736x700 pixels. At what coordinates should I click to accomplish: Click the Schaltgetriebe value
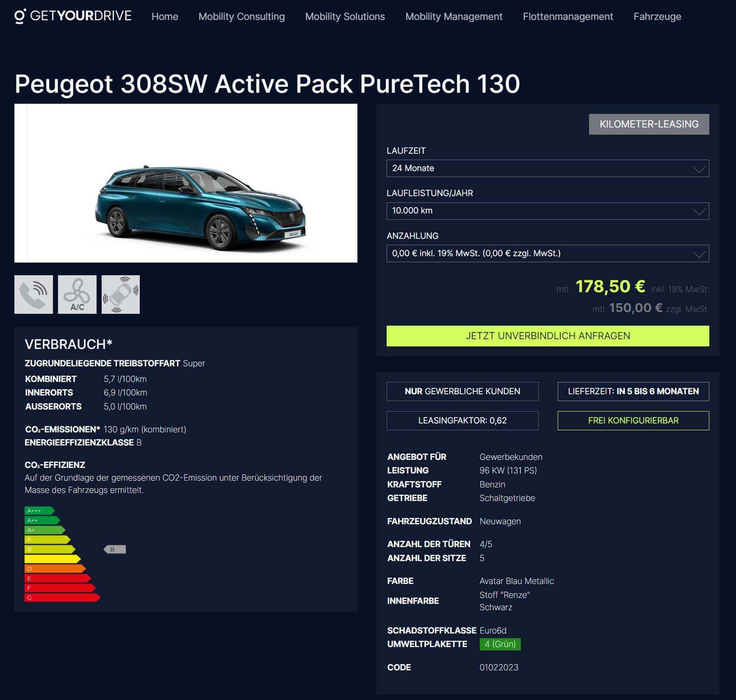(x=507, y=498)
